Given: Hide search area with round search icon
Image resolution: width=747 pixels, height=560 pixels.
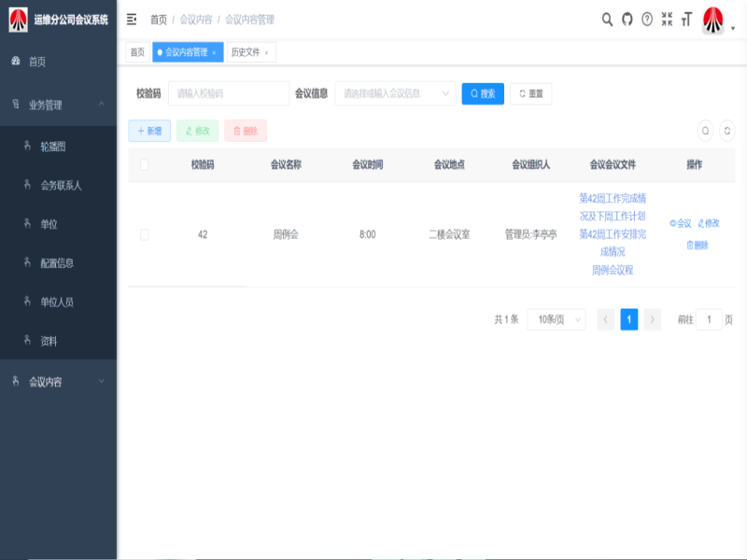Looking at the screenshot, I should (x=706, y=132).
